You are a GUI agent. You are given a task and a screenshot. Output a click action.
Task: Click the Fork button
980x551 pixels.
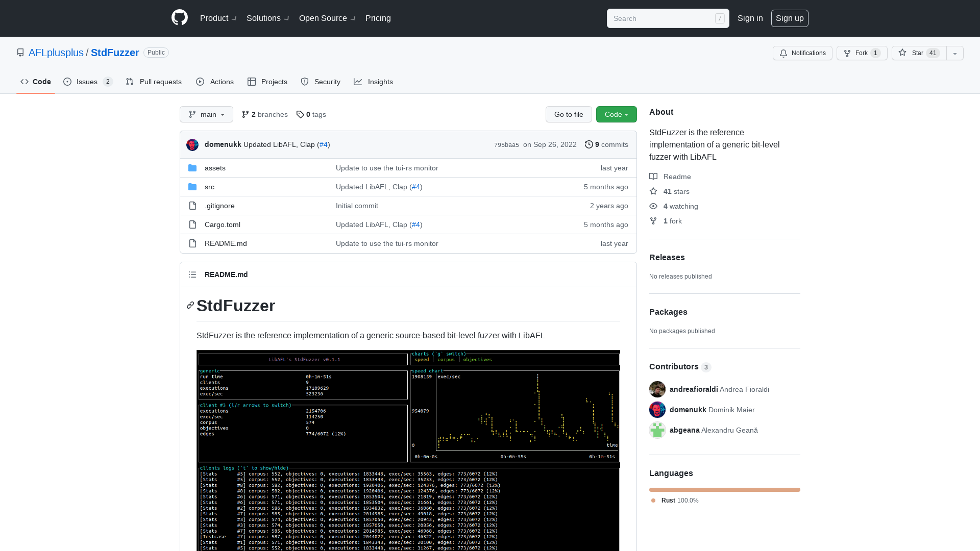862,53
